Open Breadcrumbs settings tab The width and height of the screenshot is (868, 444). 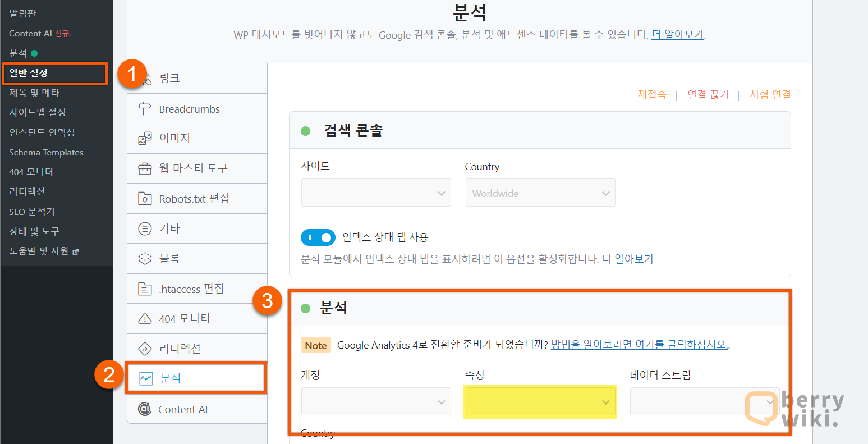click(x=198, y=109)
